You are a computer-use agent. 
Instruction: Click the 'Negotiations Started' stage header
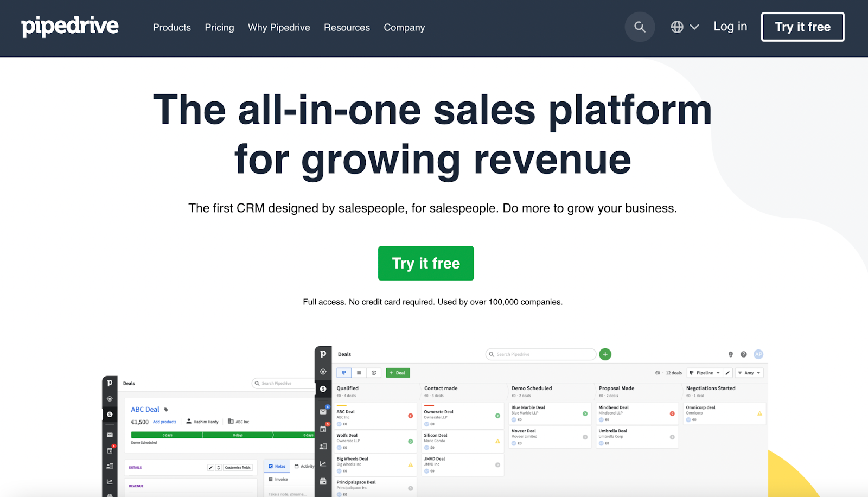711,388
